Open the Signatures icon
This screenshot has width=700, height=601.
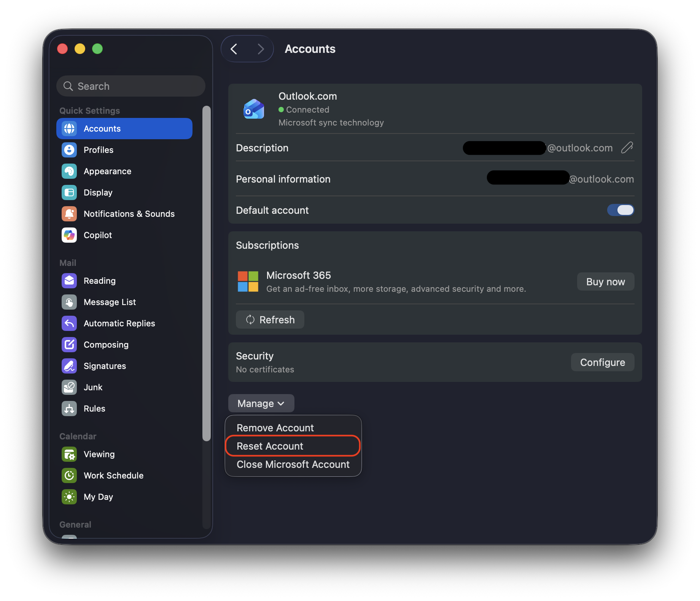tap(69, 366)
